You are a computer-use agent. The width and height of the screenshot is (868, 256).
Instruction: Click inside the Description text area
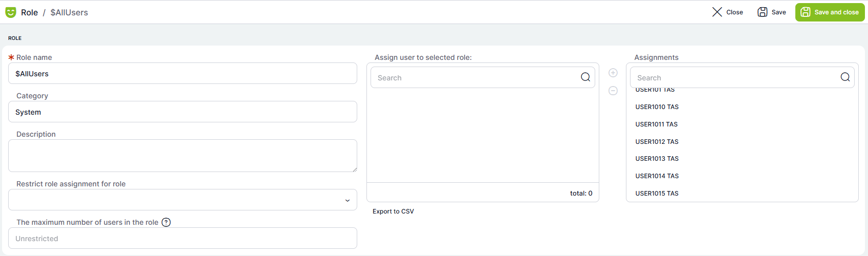coord(182,156)
